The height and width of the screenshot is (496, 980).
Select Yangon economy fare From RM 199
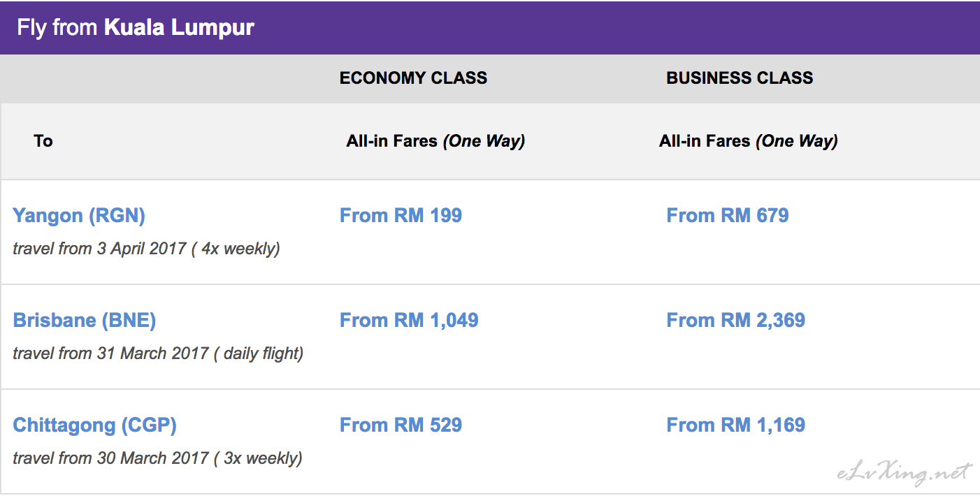click(401, 215)
